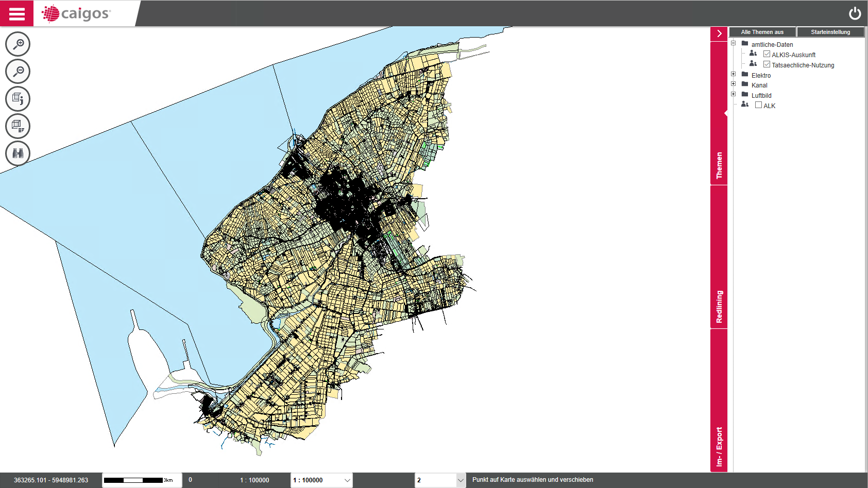Select the object info cube tool
Image resolution: width=868 pixels, height=488 pixels.
(x=18, y=99)
